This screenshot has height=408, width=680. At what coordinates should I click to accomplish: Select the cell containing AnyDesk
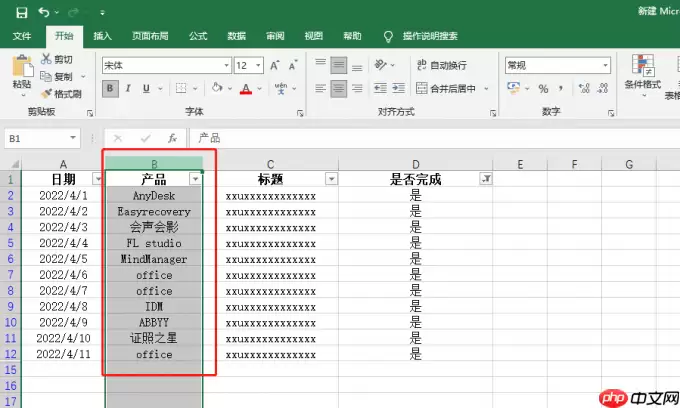click(154, 196)
